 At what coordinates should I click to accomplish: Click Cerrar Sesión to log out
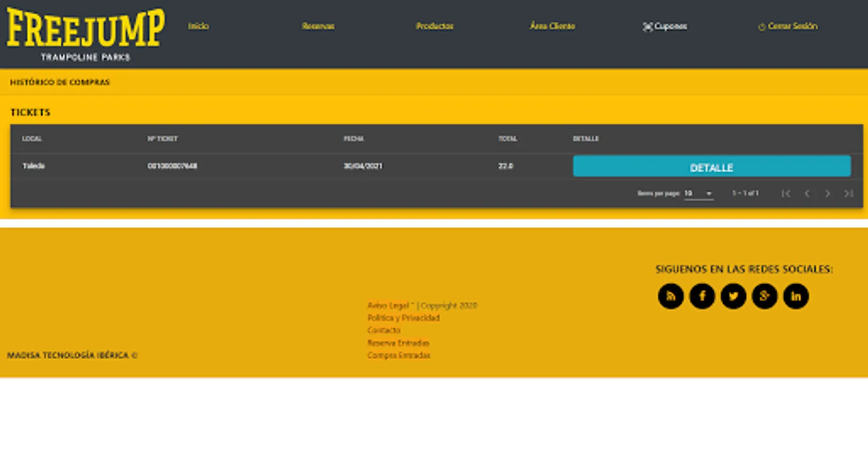coord(788,26)
